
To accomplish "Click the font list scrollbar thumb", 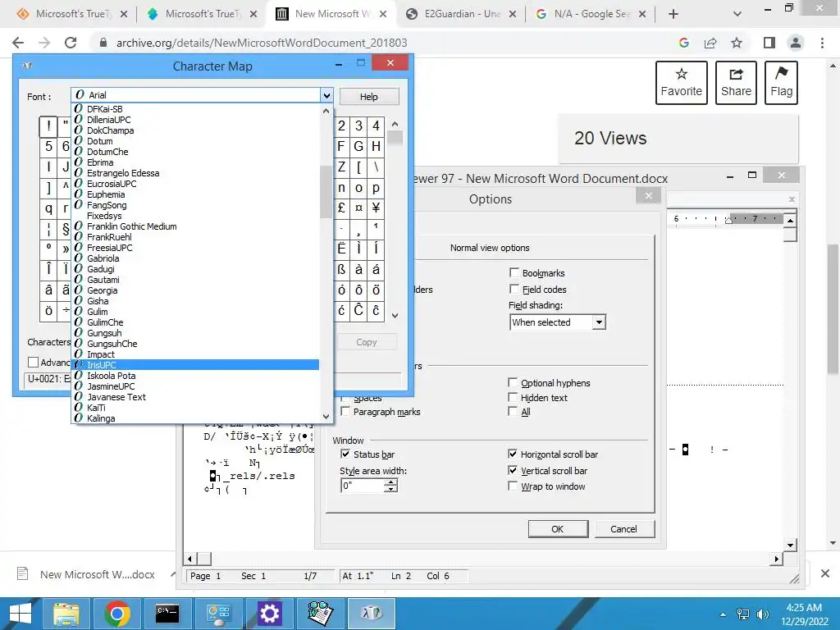I will (x=326, y=192).
